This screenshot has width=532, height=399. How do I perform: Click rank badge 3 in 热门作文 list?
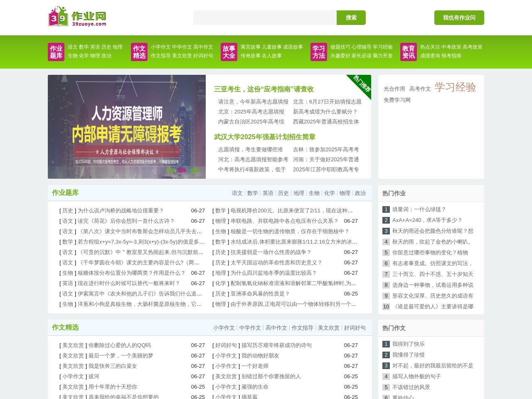[x=386, y=366]
